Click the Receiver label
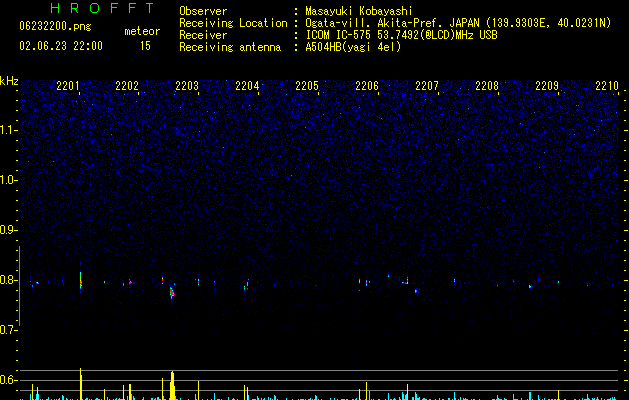The height and width of the screenshot is (400, 629). (203, 35)
